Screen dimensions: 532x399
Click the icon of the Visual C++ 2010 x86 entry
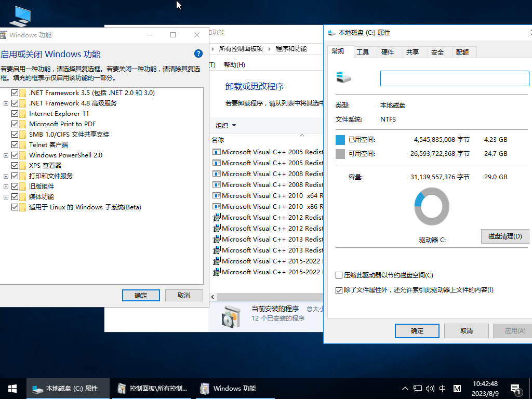[x=217, y=207]
